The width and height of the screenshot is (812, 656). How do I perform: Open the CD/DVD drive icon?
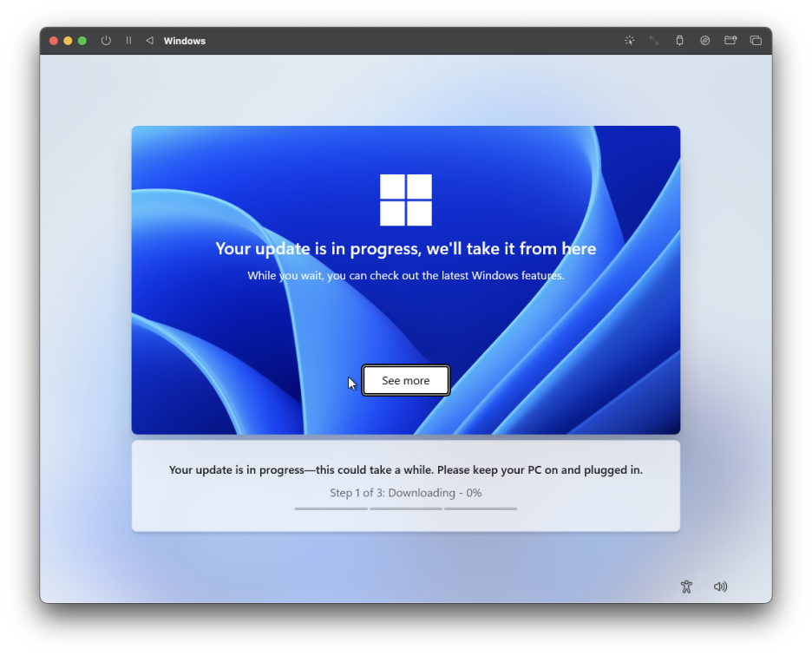(x=704, y=41)
